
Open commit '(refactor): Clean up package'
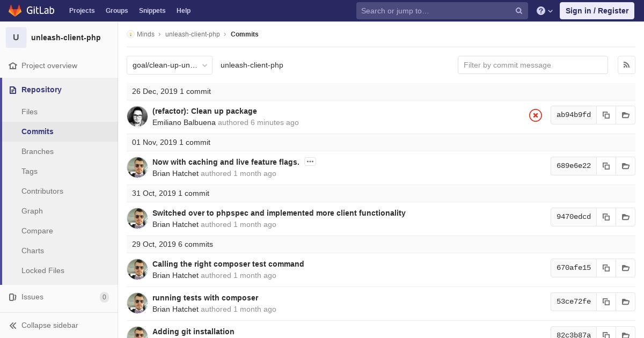[x=204, y=111]
